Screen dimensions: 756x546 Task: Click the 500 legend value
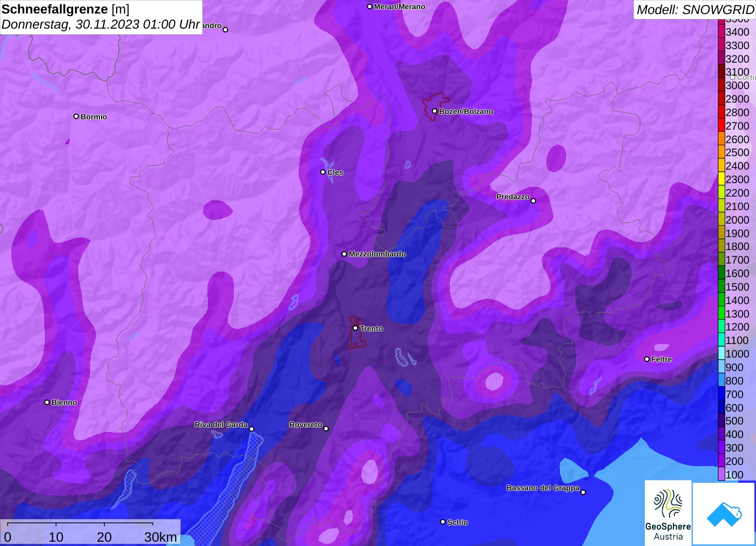click(734, 421)
